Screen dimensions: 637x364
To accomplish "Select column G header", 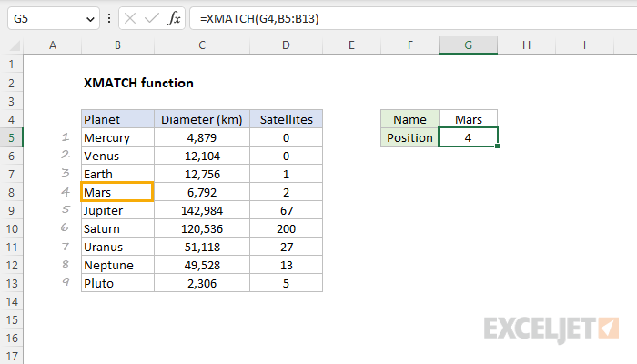I will point(468,45).
